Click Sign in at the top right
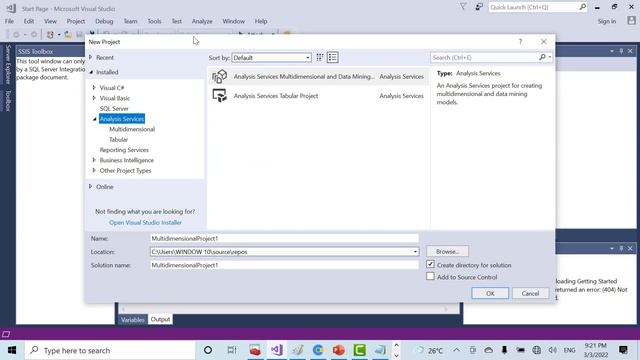 tap(607, 21)
